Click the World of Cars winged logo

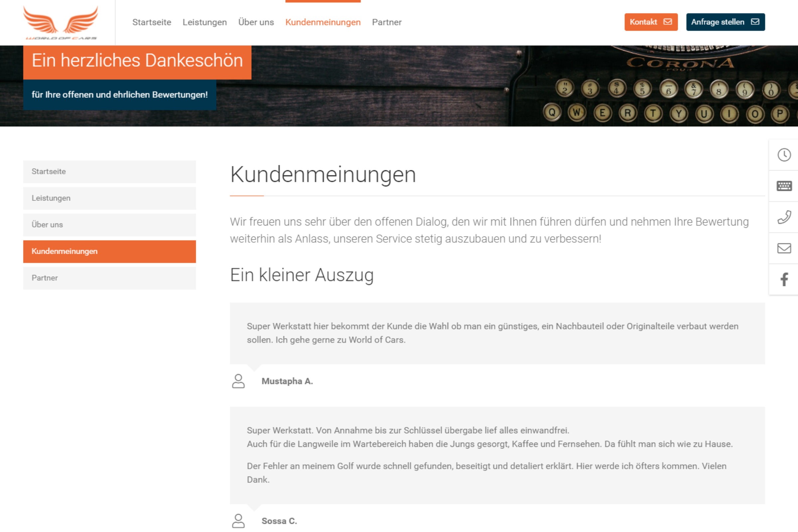point(61,22)
